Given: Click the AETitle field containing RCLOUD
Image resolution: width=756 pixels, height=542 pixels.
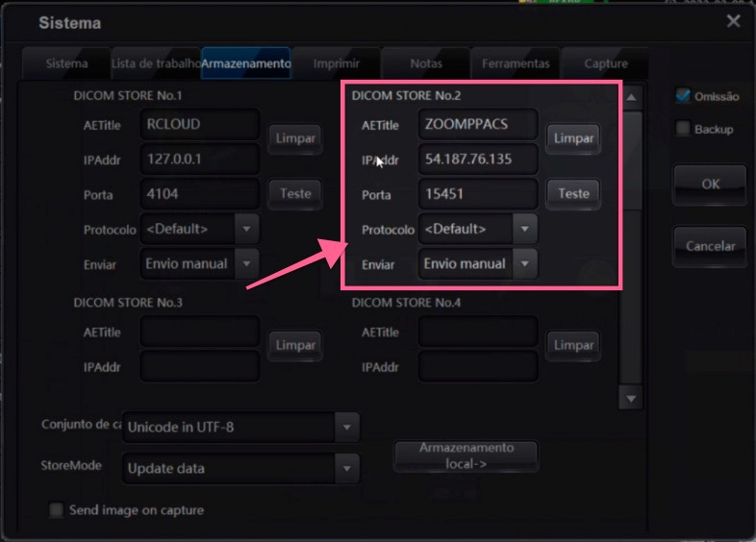Looking at the screenshot, I should (x=199, y=124).
